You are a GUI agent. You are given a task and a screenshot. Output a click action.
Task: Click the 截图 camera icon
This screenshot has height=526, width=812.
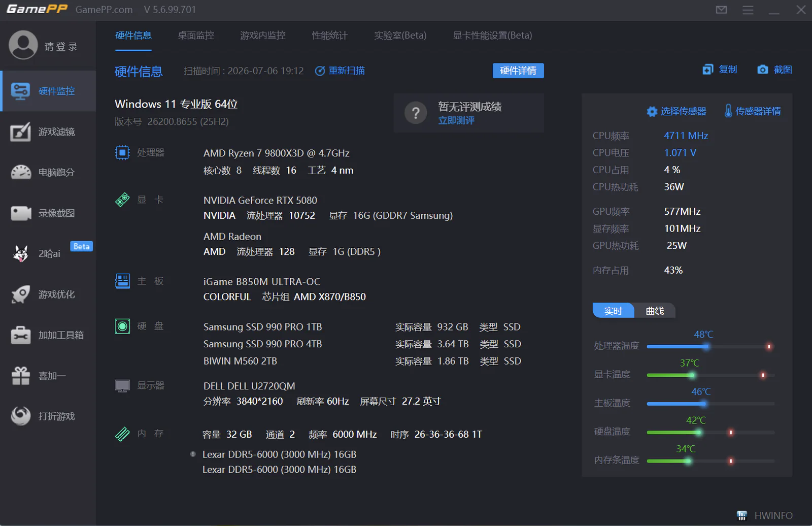pos(762,70)
